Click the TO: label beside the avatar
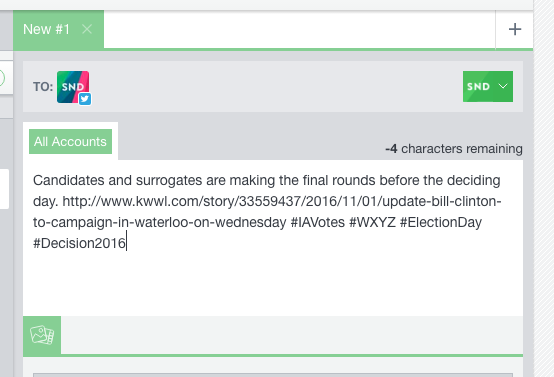This screenshot has height=377, width=554. point(43,87)
